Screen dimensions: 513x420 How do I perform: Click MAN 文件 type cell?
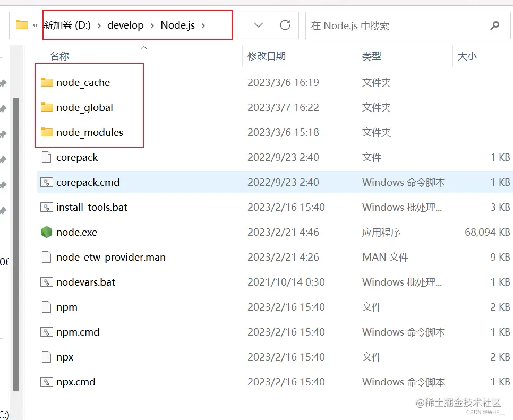[386, 257]
